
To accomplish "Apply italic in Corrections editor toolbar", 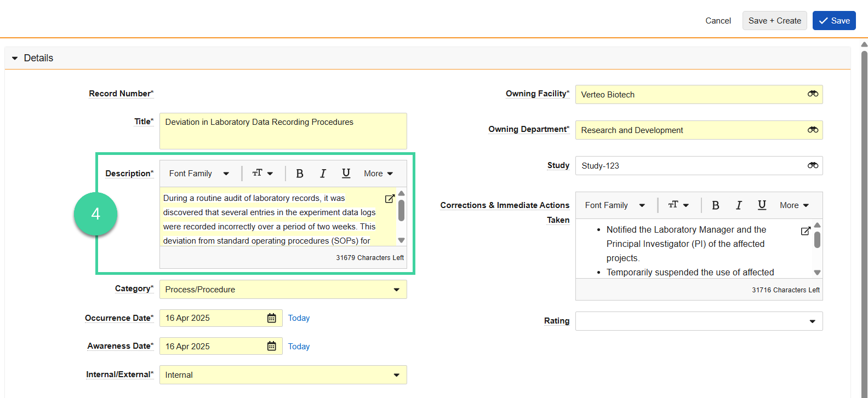I will (739, 205).
